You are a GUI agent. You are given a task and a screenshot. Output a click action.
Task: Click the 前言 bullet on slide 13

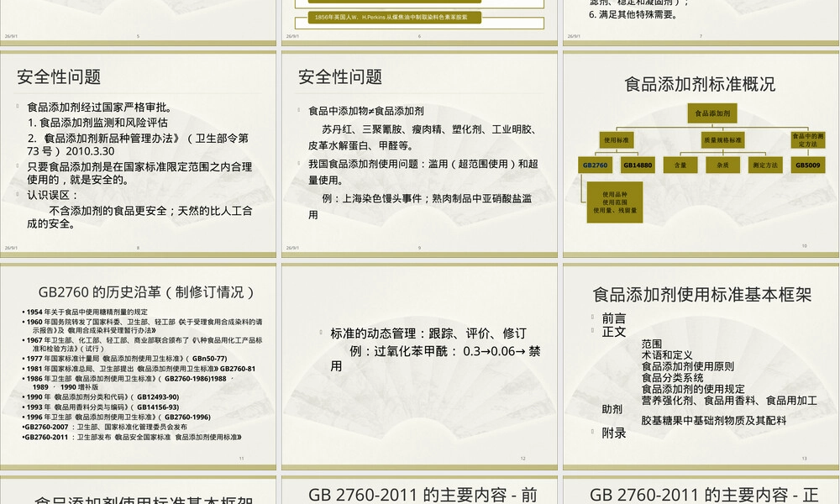tap(613, 318)
